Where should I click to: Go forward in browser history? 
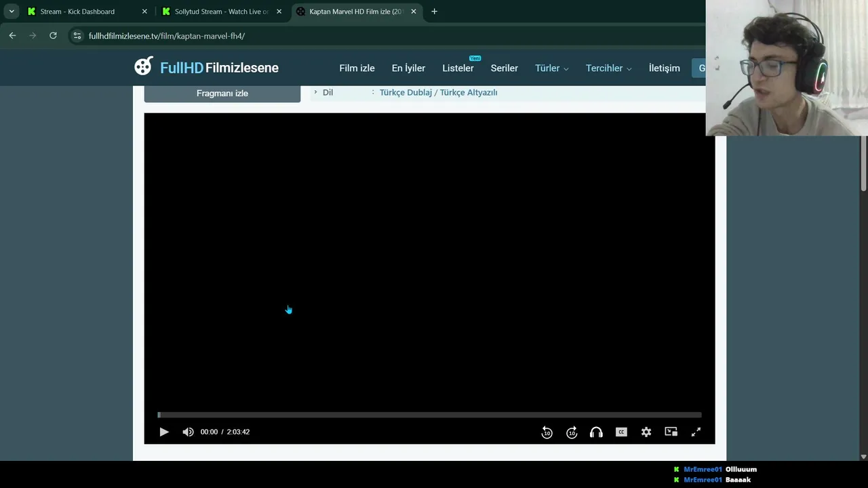(33, 35)
